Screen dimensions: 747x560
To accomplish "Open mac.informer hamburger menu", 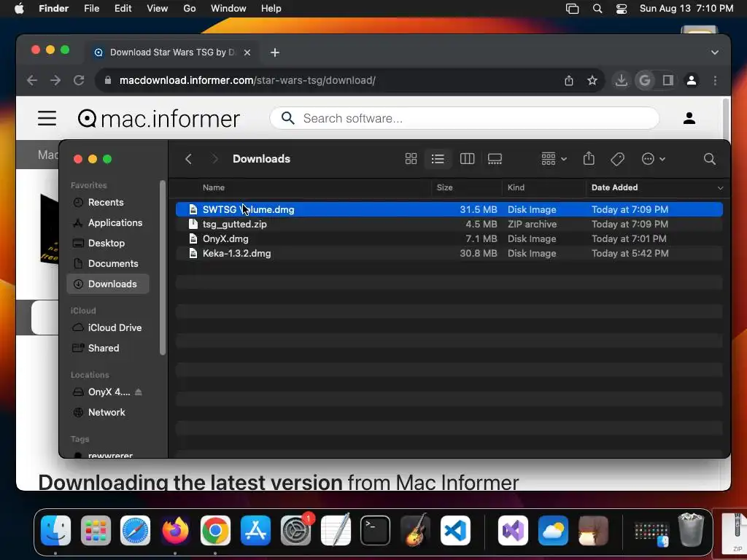I will click(47, 118).
